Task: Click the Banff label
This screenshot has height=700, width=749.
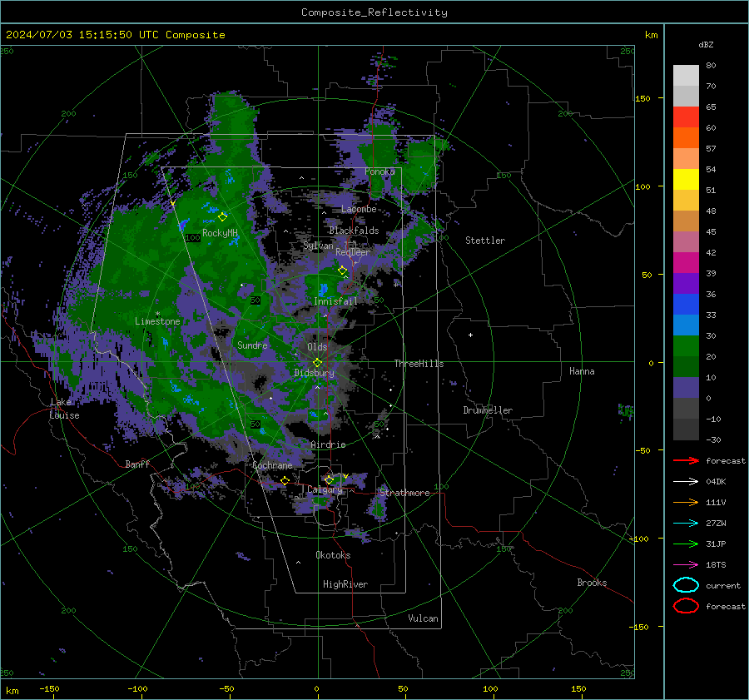Action: pos(137,464)
